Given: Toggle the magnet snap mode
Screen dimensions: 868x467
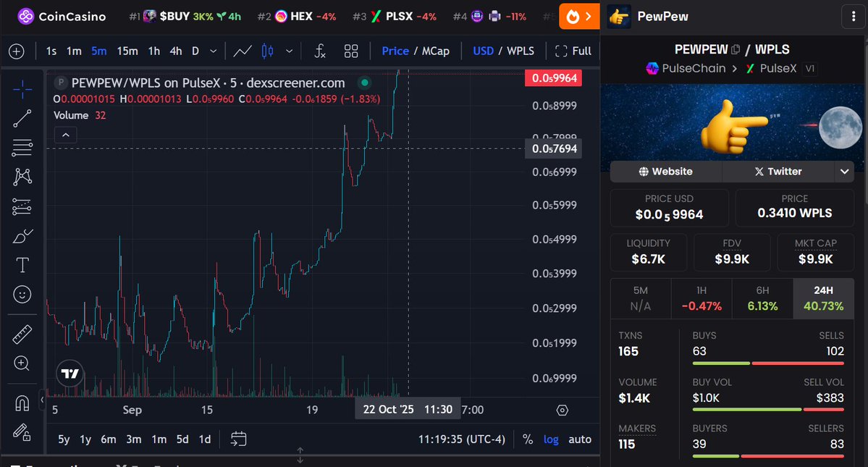Looking at the screenshot, I should click(x=22, y=403).
